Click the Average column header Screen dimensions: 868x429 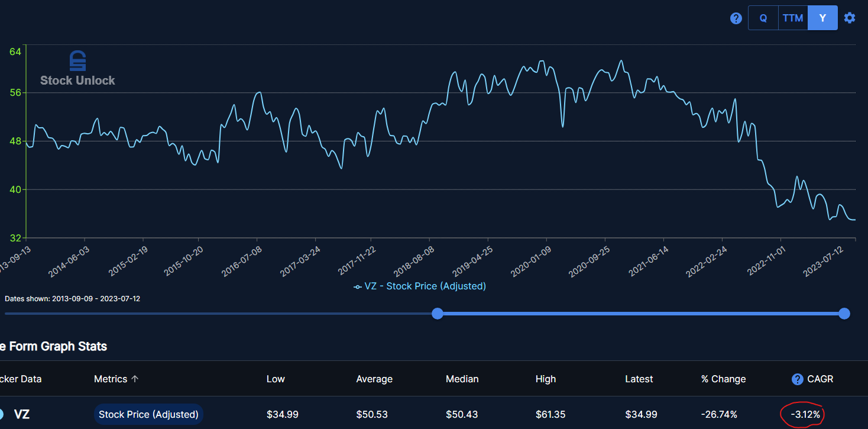tap(374, 379)
